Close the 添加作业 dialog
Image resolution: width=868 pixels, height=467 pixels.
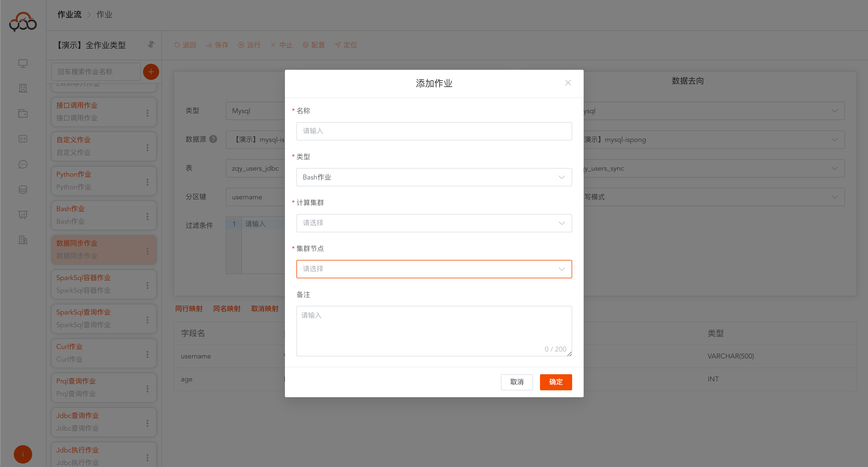tap(568, 83)
